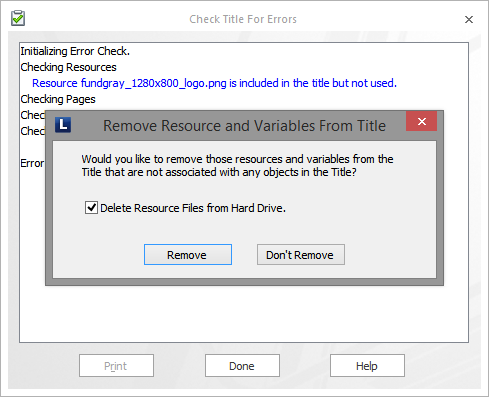489x397 pixels.
Task: Click the 'Would you like to remove' question text
Action: [237, 166]
